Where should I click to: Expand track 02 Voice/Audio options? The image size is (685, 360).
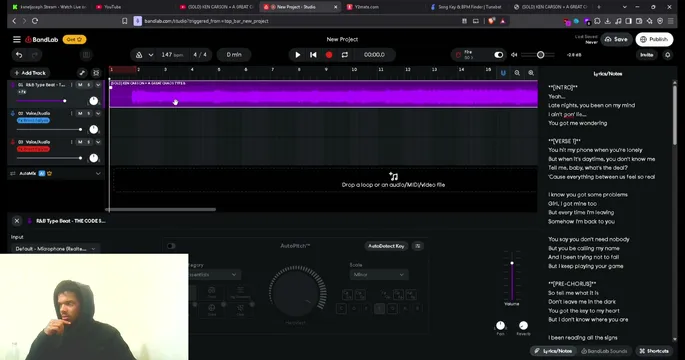(98, 113)
